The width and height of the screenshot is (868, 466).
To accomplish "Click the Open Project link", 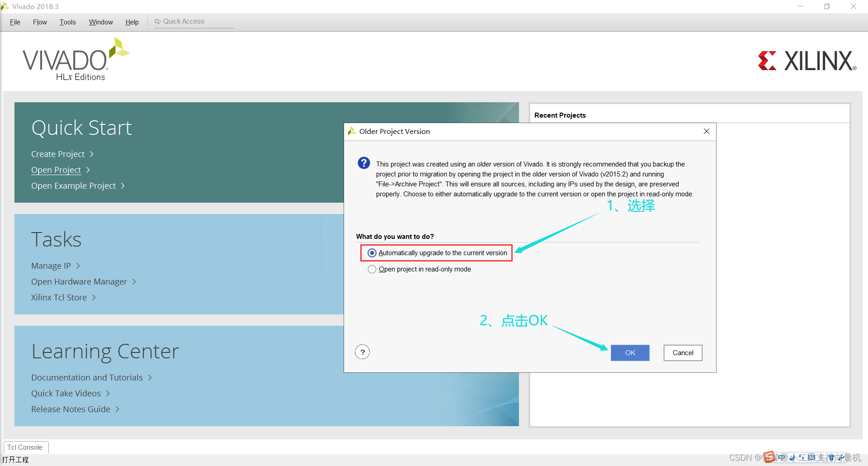I will pyautogui.click(x=56, y=170).
